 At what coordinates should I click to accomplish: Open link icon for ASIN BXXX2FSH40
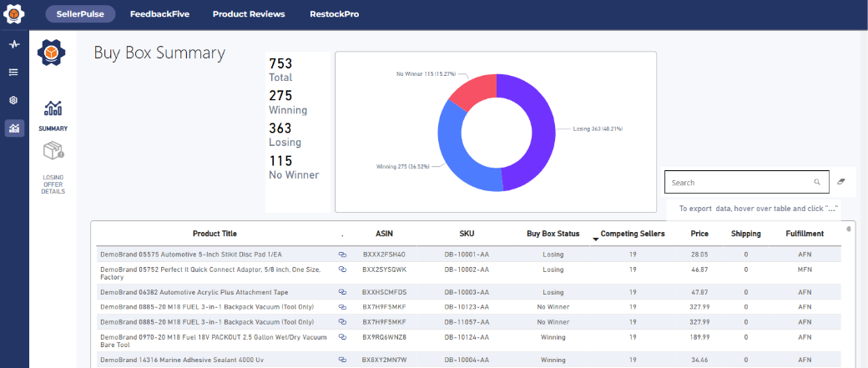(x=342, y=254)
